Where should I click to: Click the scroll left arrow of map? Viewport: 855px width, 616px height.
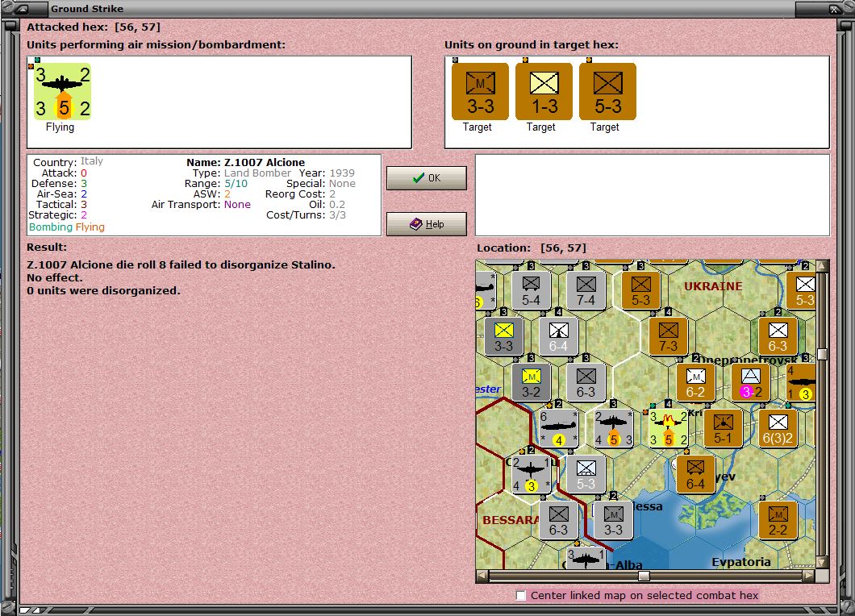(x=482, y=576)
